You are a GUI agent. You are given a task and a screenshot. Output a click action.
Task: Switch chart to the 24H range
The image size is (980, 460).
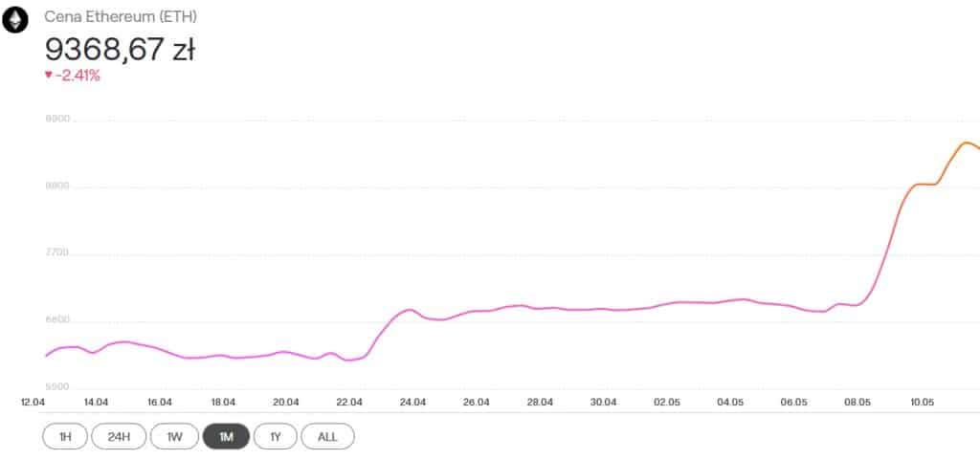119,436
